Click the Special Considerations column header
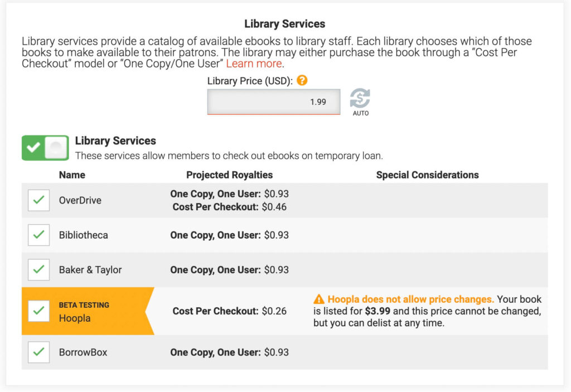This screenshot has height=392, width=571. (x=427, y=175)
